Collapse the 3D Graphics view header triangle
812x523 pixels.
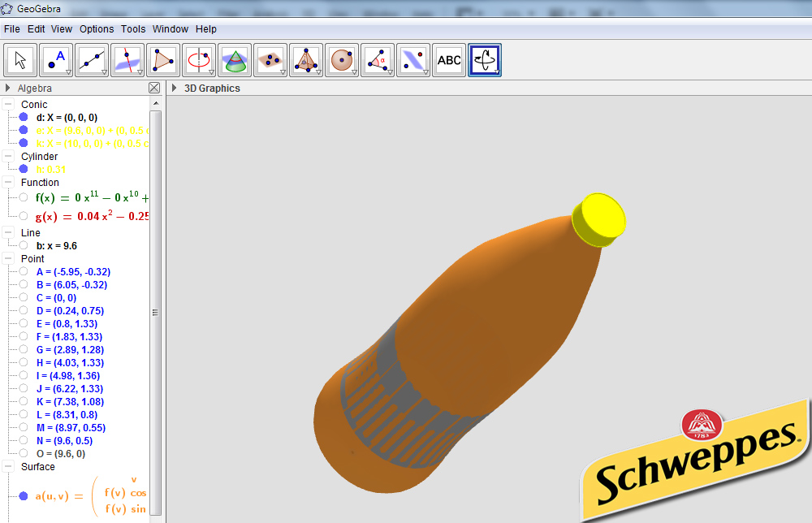(175, 88)
